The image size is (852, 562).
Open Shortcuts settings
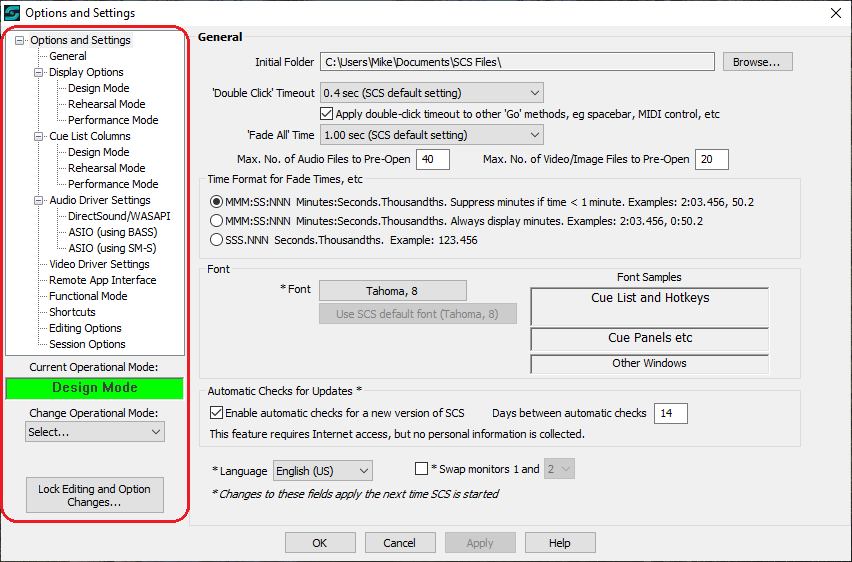tap(72, 313)
